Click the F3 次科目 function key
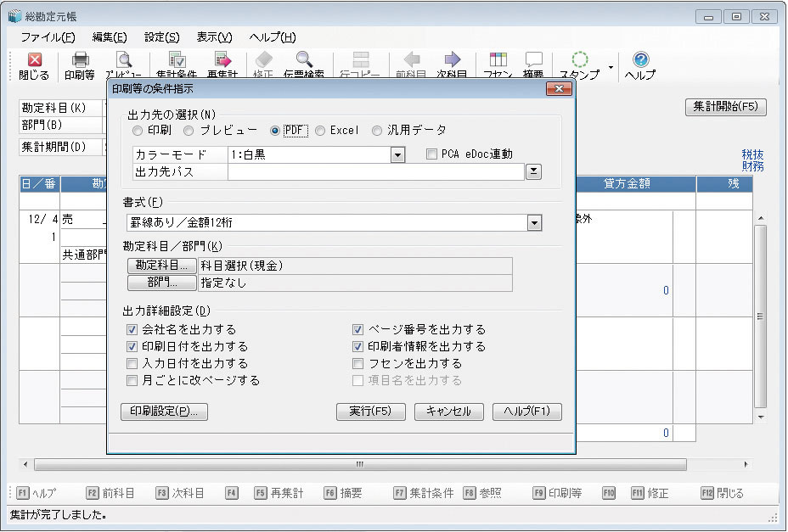Image resolution: width=788 pixels, height=532 pixels. click(179, 493)
